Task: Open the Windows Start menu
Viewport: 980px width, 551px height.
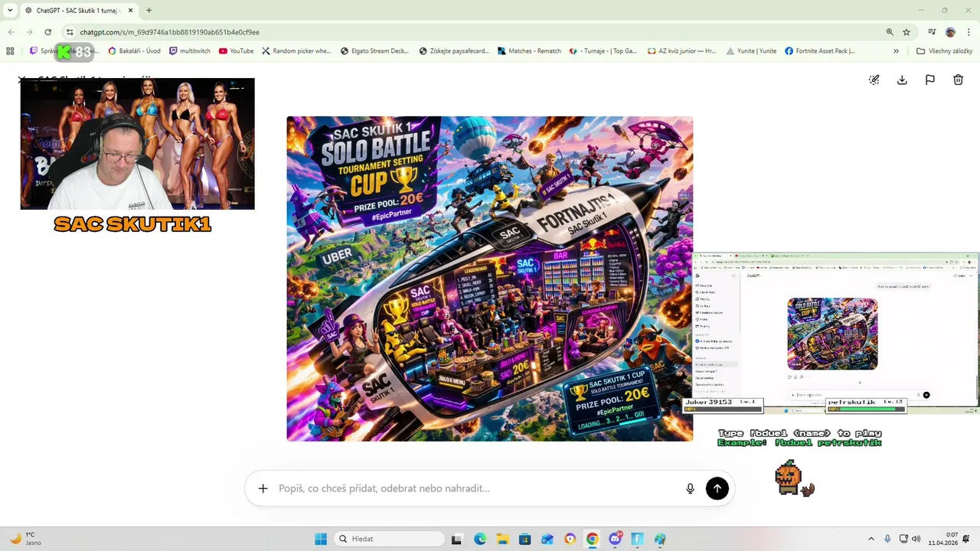Action: click(321, 539)
